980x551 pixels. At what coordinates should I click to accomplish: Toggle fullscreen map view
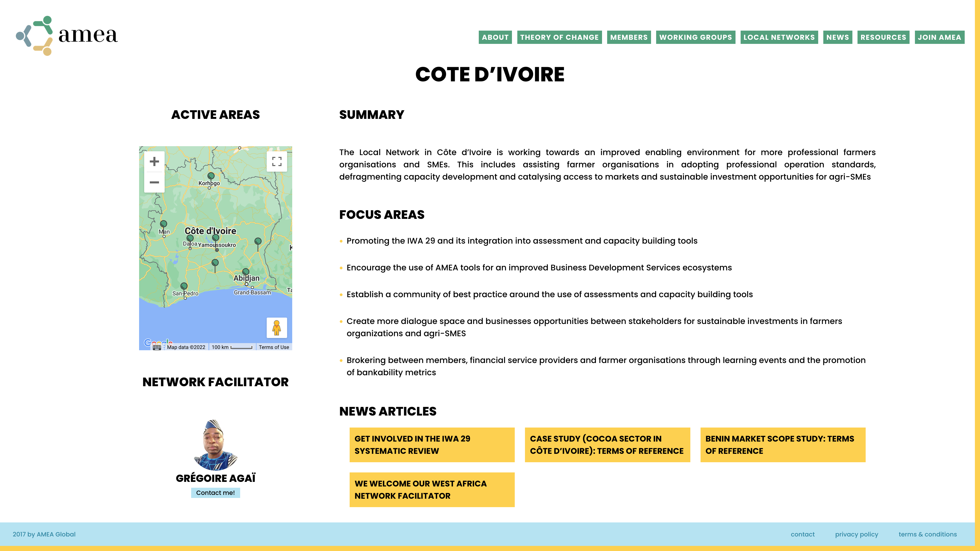click(277, 162)
